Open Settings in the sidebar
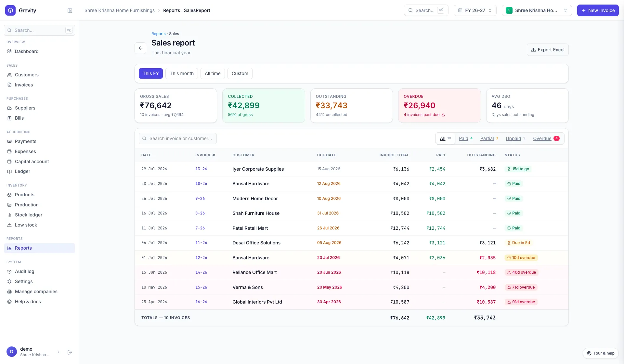The height and width of the screenshot is (364, 624). pos(39,281)
